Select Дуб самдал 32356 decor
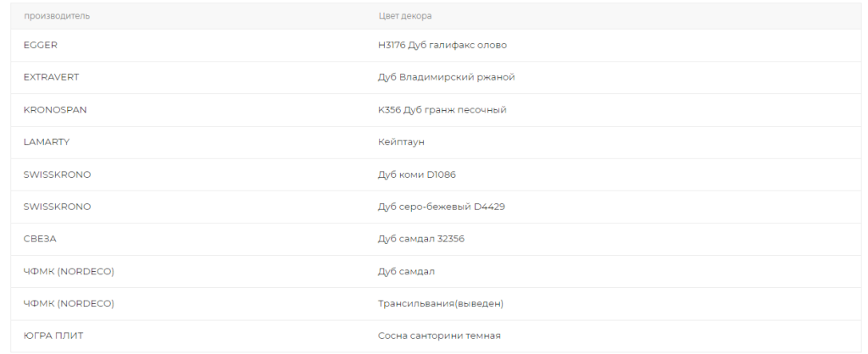The image size is (868, 354). pos(421,240)
